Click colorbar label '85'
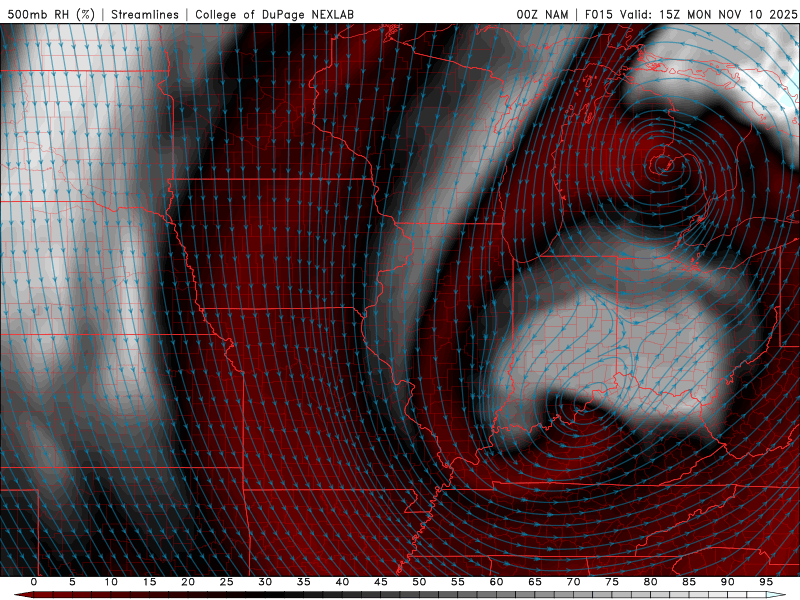This screenshot has height=600, width=800. click(x=689, y=582)
